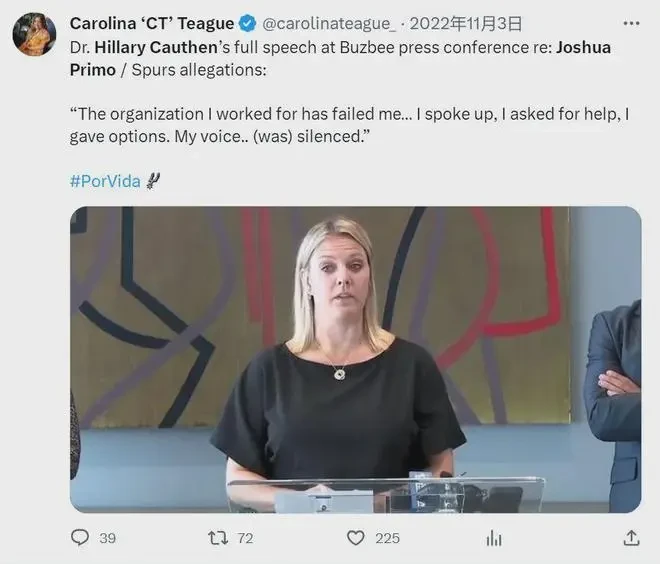
Task: Open Carolina Teague's profile avatar
Action: tap(35, 34)
